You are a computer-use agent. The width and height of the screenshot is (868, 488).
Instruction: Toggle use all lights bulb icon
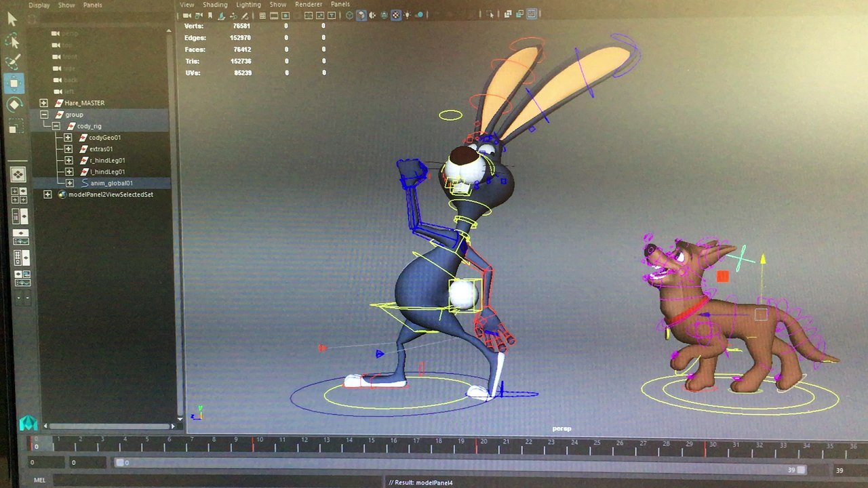pos(409,15)
